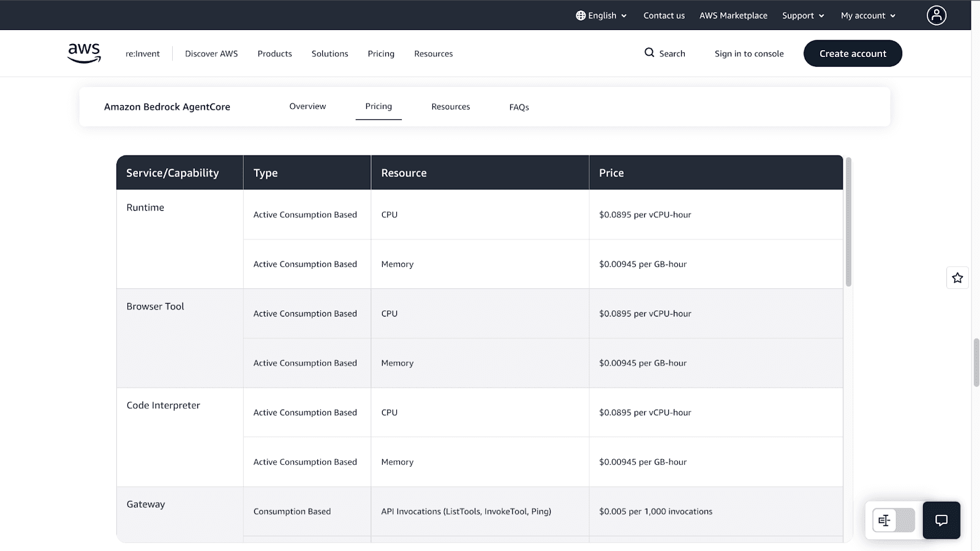This screenshot has width=980, height=551.
Task: Click the Contact us link
Action: point(664,15)
